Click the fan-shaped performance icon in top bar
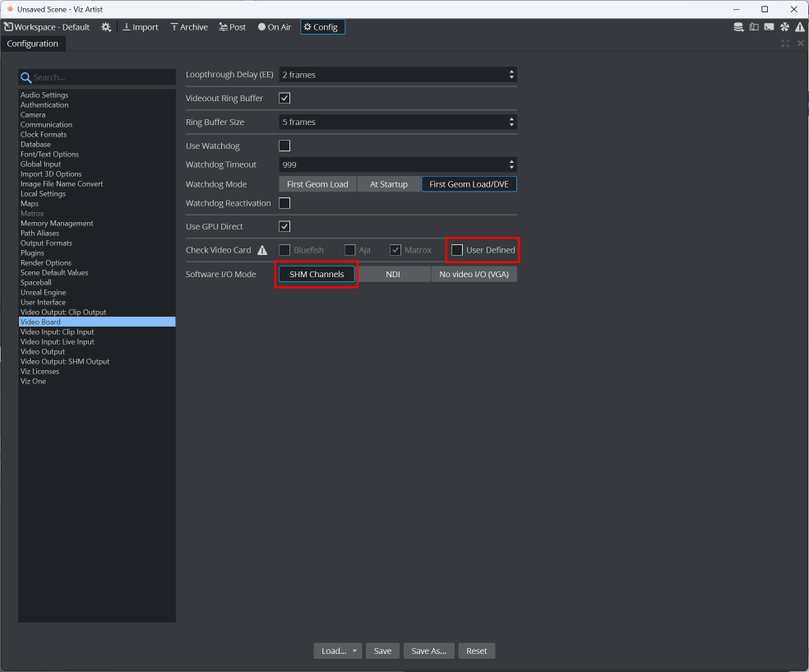 [784, 27]
